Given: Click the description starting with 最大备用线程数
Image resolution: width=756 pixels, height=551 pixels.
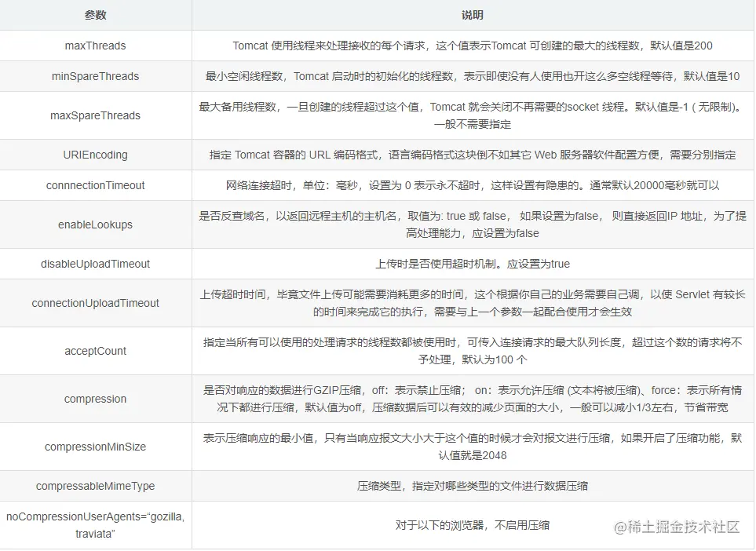Looking at the screenshot, I should pos(473,115).
